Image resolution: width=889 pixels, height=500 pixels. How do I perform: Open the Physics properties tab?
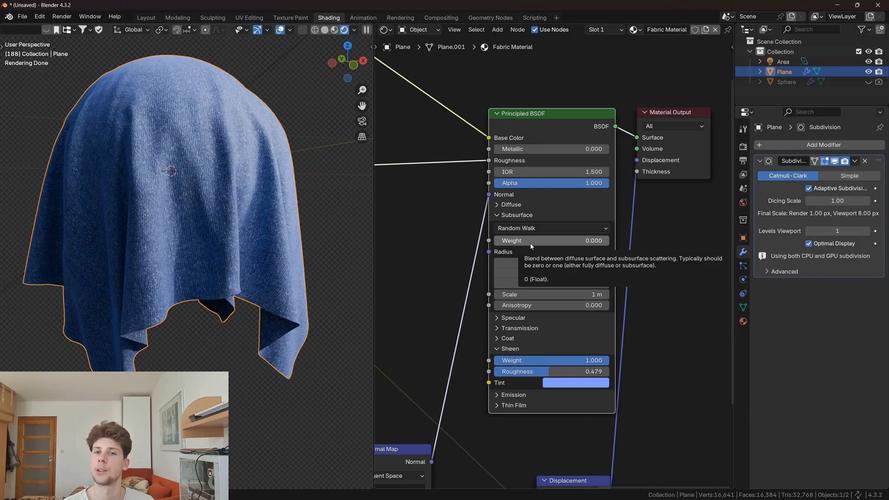click(743, 279)
